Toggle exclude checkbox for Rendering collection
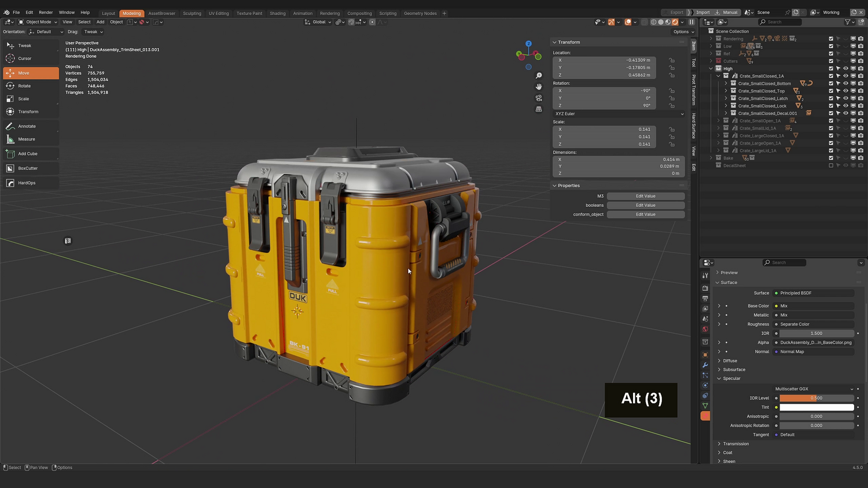The image size is (868, 488). pos(831,39)
